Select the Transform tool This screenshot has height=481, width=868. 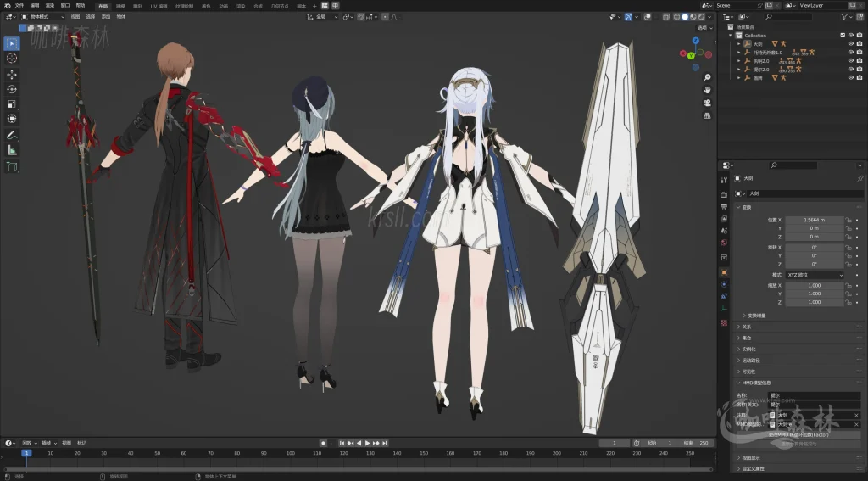tap(12, 119)
